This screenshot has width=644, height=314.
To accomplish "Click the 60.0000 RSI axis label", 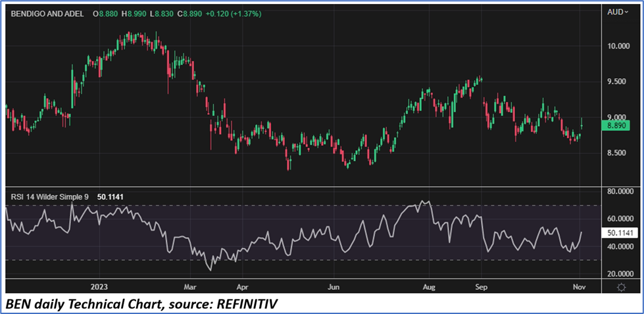I will point(620,219).
